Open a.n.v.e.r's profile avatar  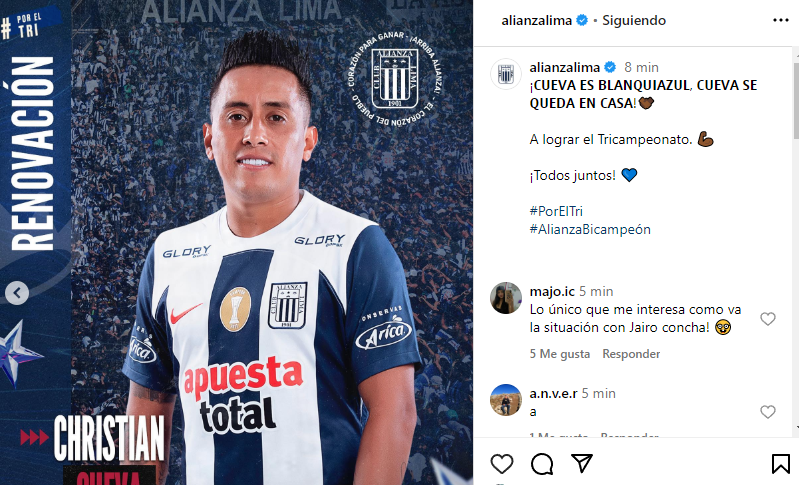click(x=505, y=400)
